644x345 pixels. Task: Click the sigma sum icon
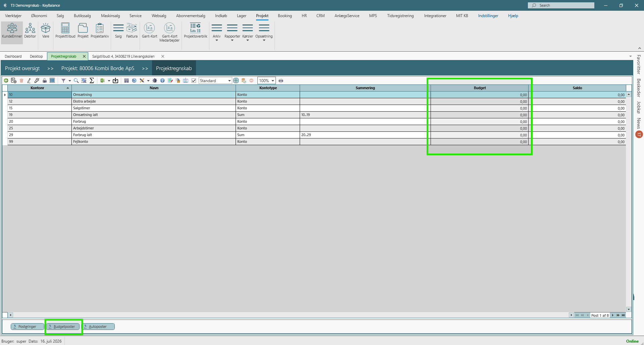click(x=92, y=80)
